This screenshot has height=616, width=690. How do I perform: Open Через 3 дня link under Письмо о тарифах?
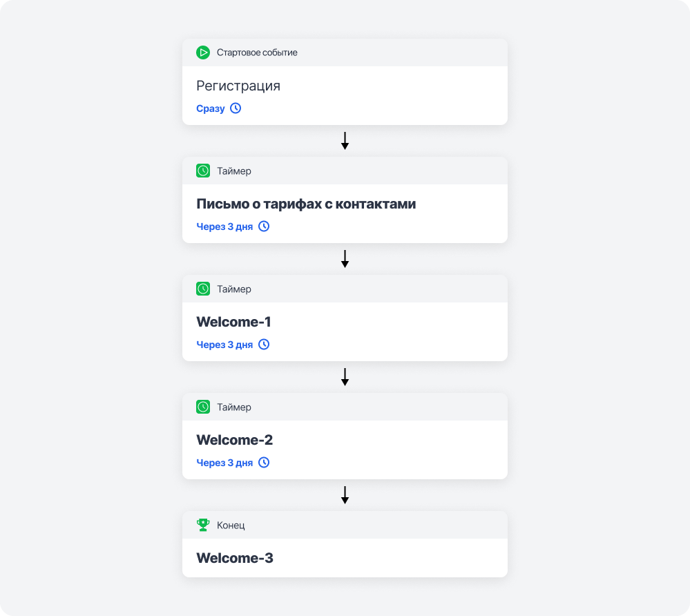[224, 227]
